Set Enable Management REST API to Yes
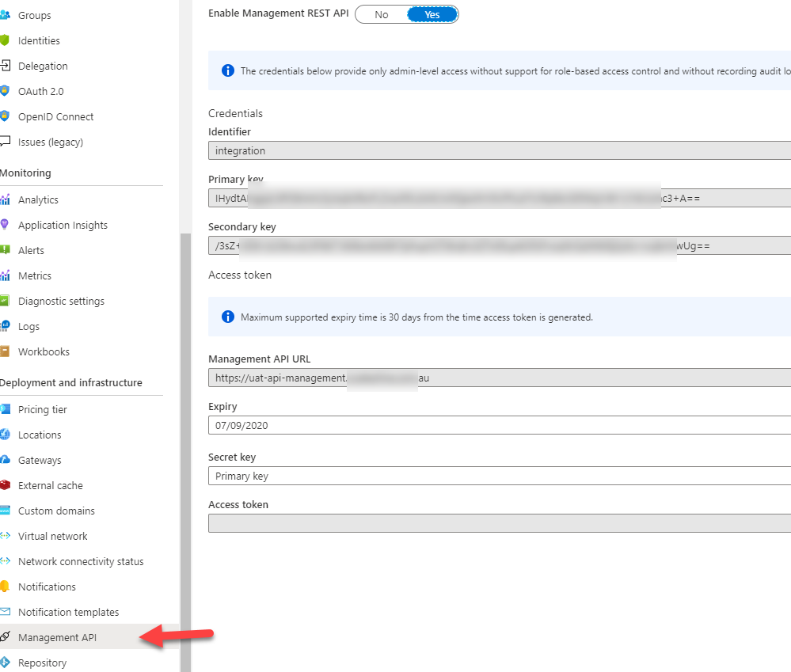The image size is (791, 672). click(x=432, y=14)
